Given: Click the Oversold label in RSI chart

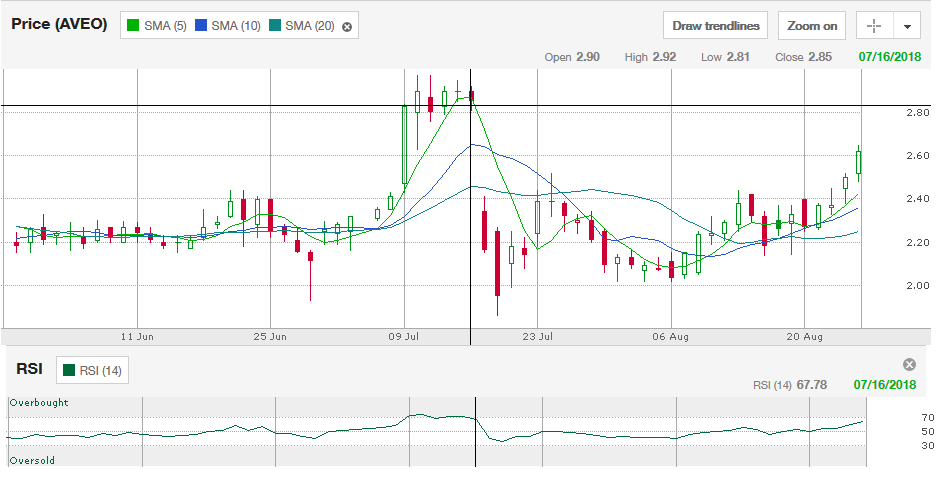Looking at the screenshot, I should click(x=32, y=460).
